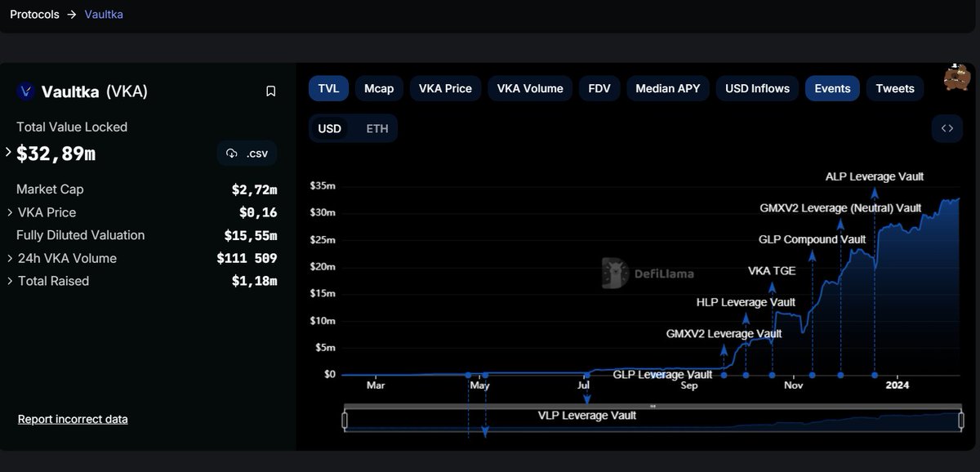The image size is (980, 472).
Task: Click the 2024 x-axis label
Action: (897, 385)
